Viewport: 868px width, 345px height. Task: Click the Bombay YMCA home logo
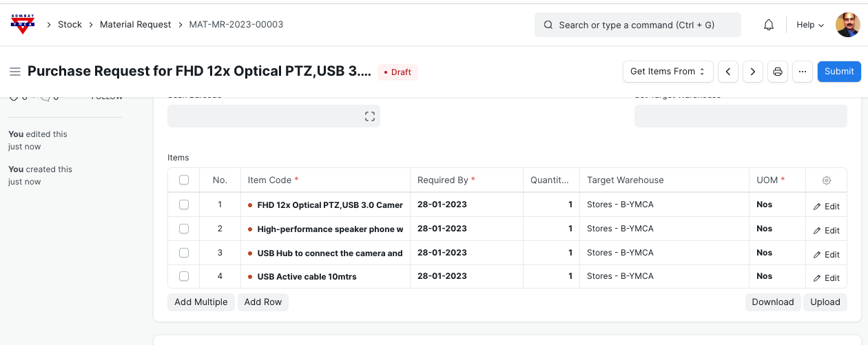click(23, 24)
